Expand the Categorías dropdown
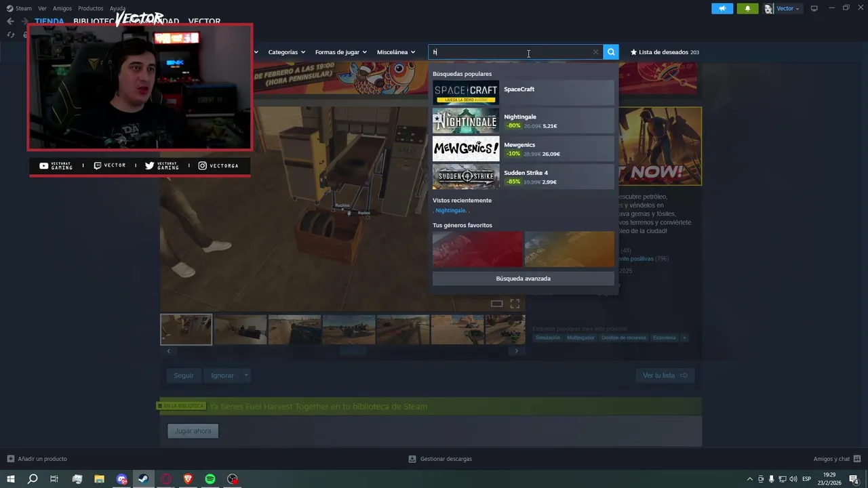The width and height of the screenshot is (868, 488). (286, 52)
